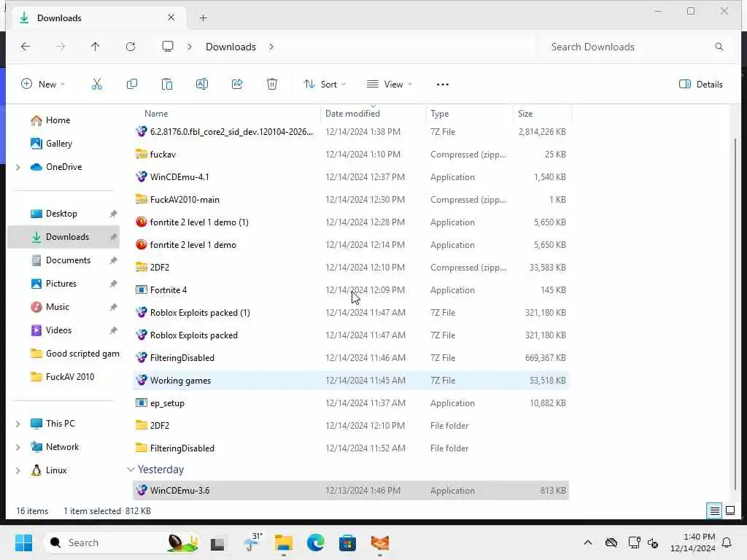Click the PC monitor icon in address bar
Image resolution: width=747 pixels, height=560 pixels.
click(168, 47)
